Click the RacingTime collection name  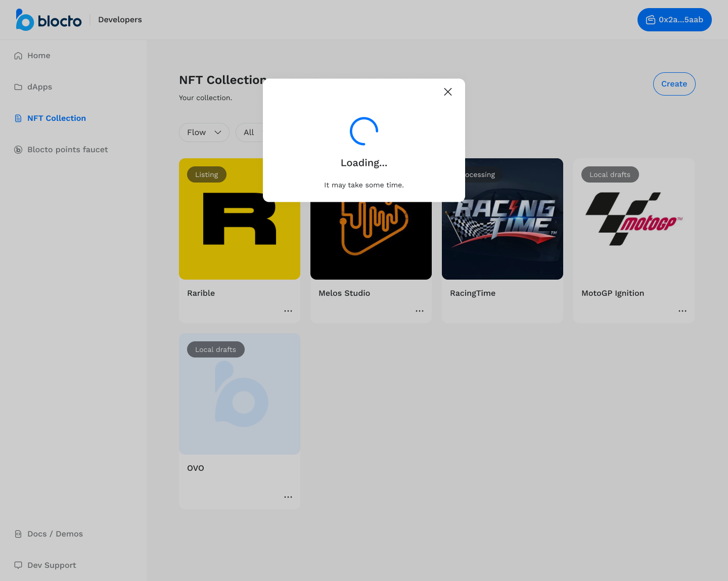473,293
